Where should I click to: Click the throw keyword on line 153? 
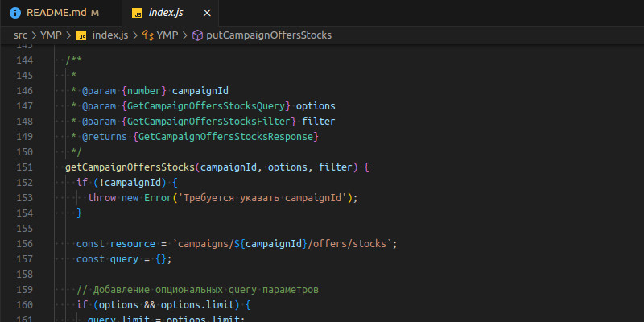click(x=102, y=198)
